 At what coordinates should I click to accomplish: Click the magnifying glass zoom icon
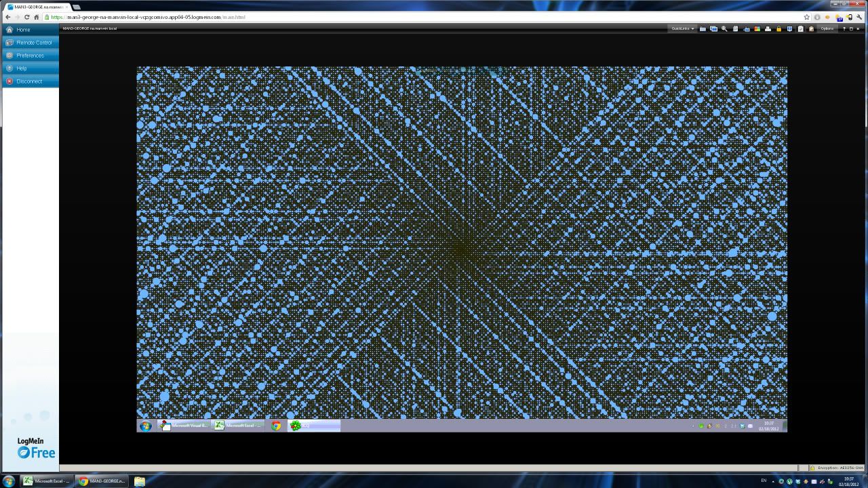pos(724,28)
